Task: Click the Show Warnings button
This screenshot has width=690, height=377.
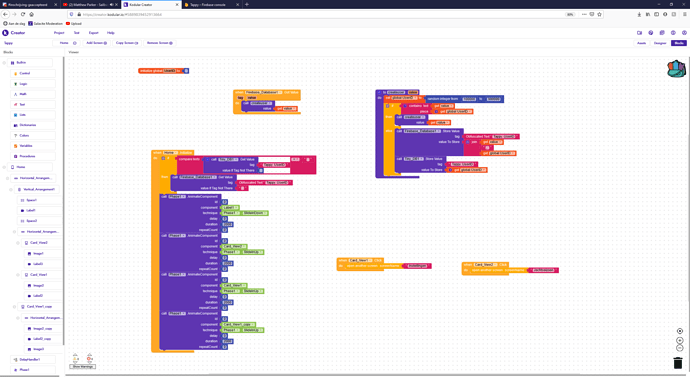Action: tap(83, 366)
